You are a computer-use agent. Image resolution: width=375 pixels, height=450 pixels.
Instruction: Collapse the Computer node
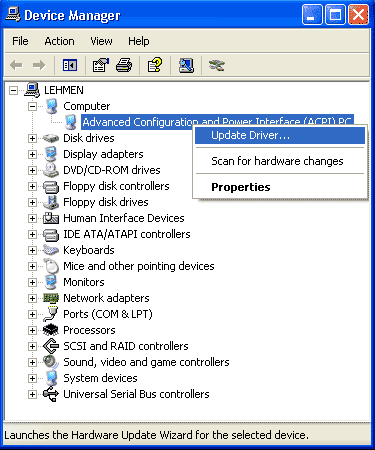pos(32,106)
